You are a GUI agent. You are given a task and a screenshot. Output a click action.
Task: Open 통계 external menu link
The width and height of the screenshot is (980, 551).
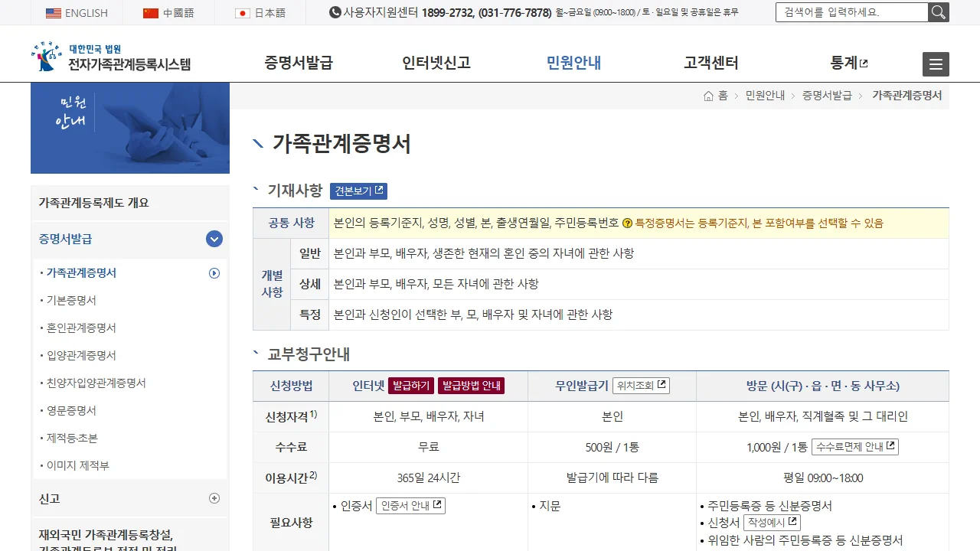[x=849, y=63]
